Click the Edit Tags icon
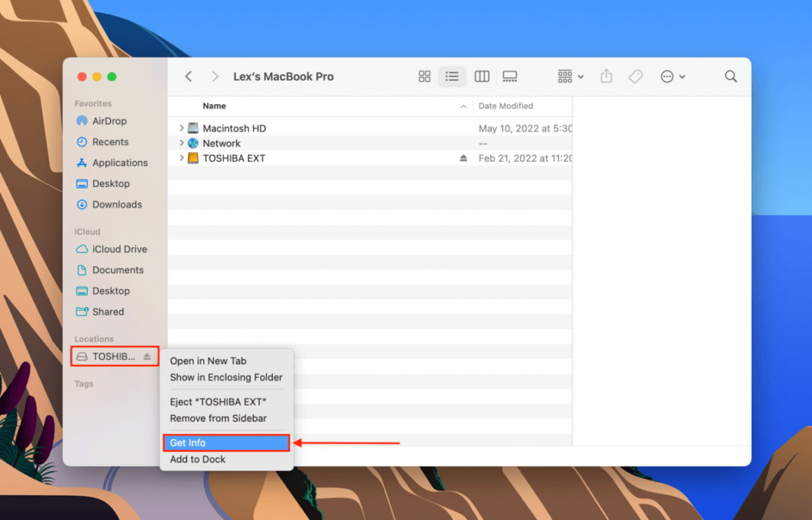Image resolution: width=812 pixels, height=520 pixels. click(636, 76)
